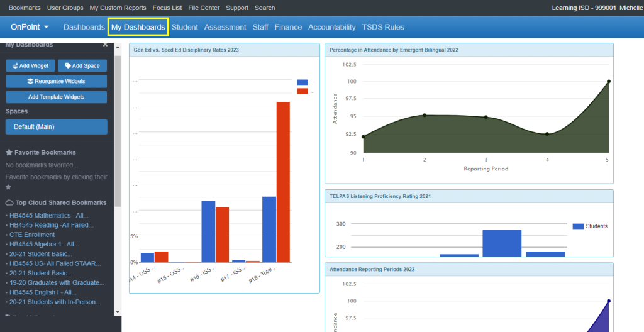Open HB4545 US- All Failed STAAR... bookmark
644x332 pixels.
pos(55,263)
